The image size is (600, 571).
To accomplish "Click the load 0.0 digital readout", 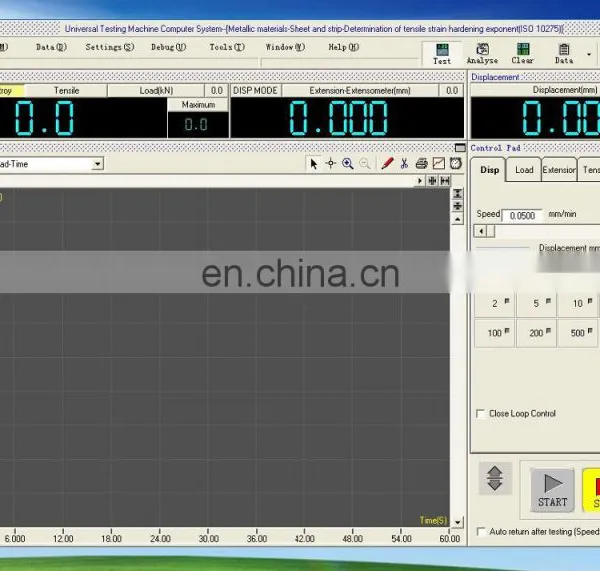I will (44, 118).
